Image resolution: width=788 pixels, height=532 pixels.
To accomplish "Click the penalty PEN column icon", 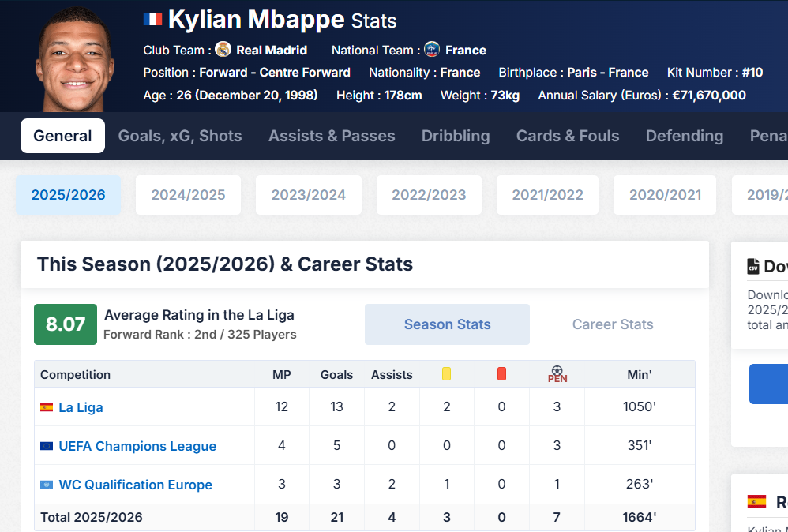I will (x=557, y=374).
